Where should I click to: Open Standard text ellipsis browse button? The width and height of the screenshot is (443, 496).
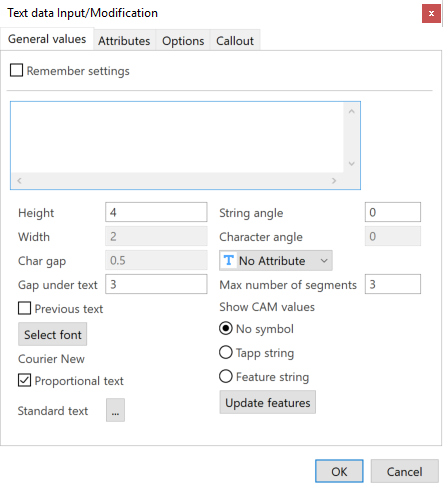115,410
